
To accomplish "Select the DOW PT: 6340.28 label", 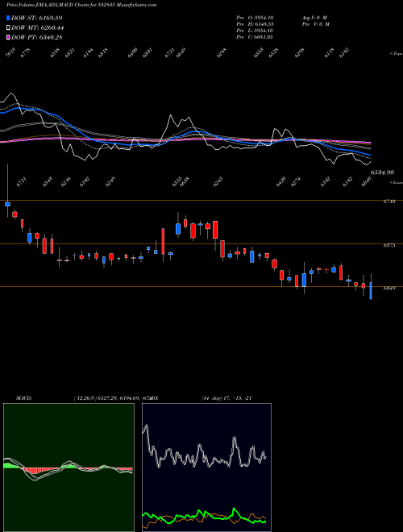I will tap(36, 37).
